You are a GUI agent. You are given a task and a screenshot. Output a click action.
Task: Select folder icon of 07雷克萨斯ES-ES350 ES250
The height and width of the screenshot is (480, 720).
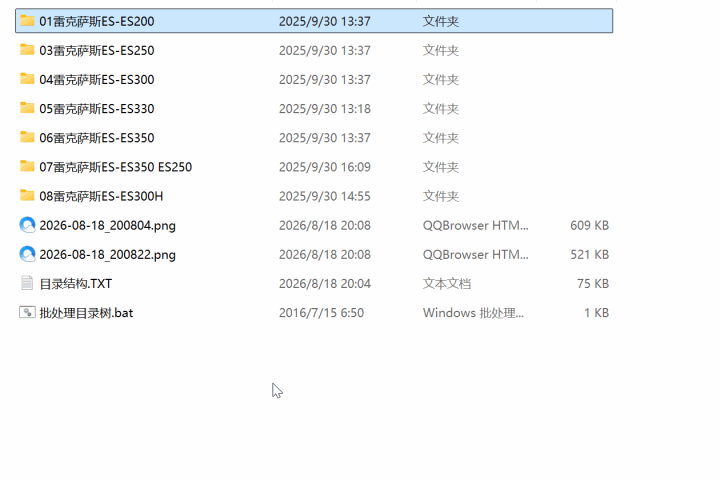pos(27,167)
